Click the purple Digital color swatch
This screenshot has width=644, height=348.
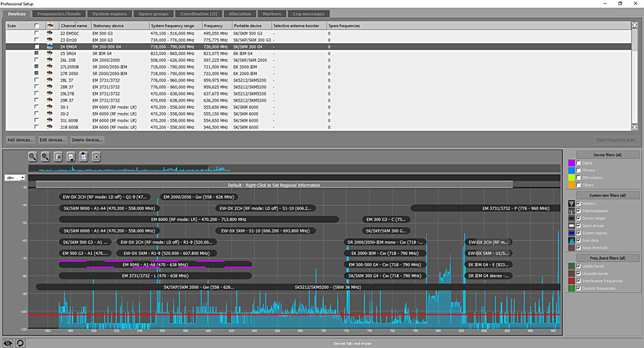(x=572, y=163)
